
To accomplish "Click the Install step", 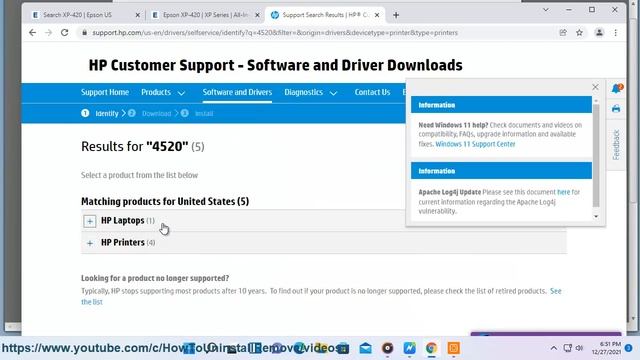I will coord(197,113).
